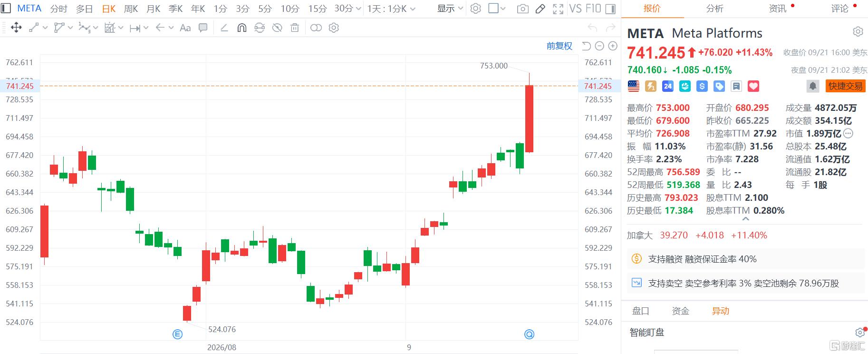Toggle the heart favorite for META
The height and width of the screenshot is (354, 868).
click(753, 86)
